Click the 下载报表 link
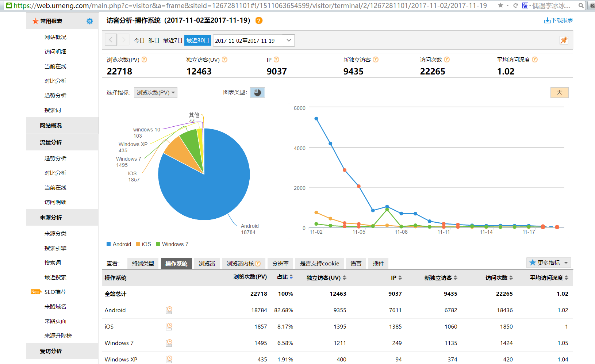Image resolution: width=595 pixels, height=364 pixels. pos(558,20)
